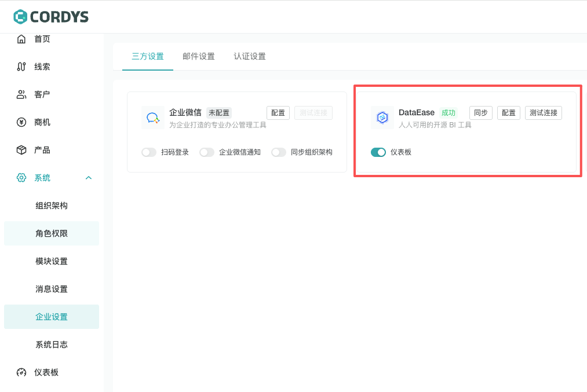This screenshot has width=587, height=392.
Task: Click the 未配置 status tag
Action: click(x=219, y=112)
